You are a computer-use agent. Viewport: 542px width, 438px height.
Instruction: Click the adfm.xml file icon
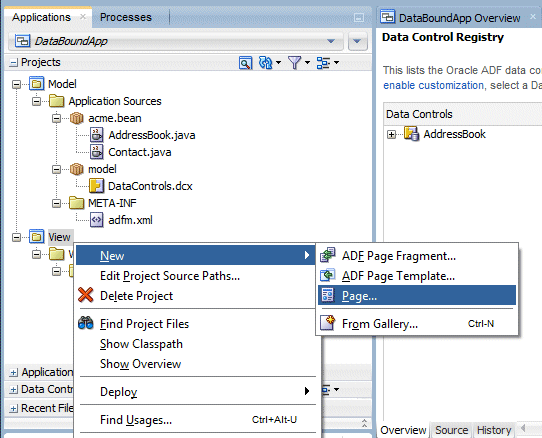coord(96,220)
